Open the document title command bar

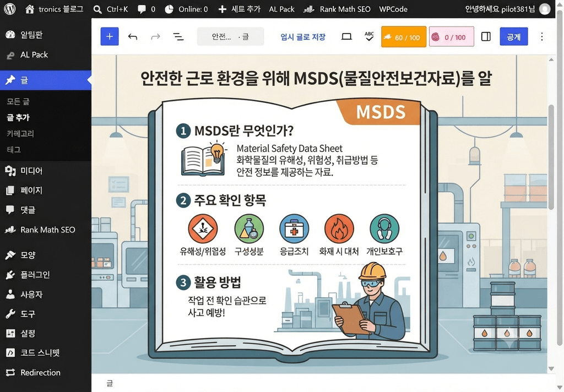(x=230, y=36)
